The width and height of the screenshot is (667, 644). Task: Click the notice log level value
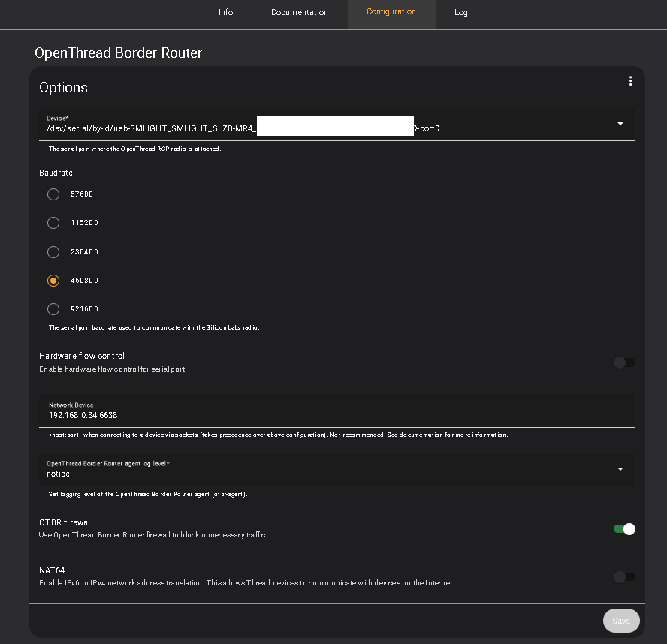coord(59,474)
